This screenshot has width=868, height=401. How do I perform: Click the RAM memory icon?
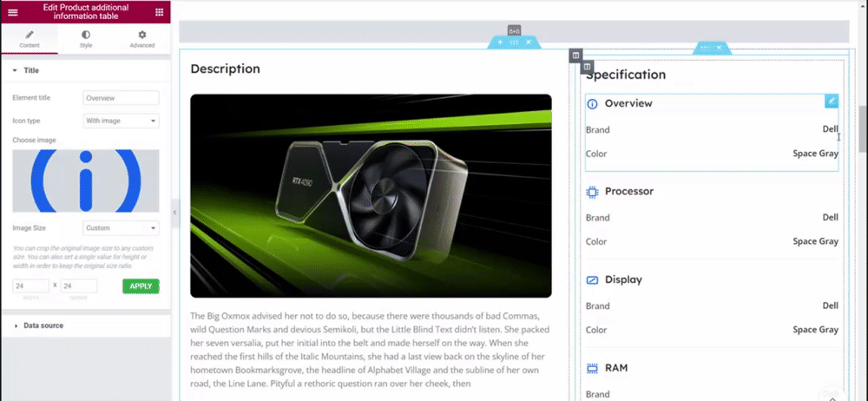(592, 368)
